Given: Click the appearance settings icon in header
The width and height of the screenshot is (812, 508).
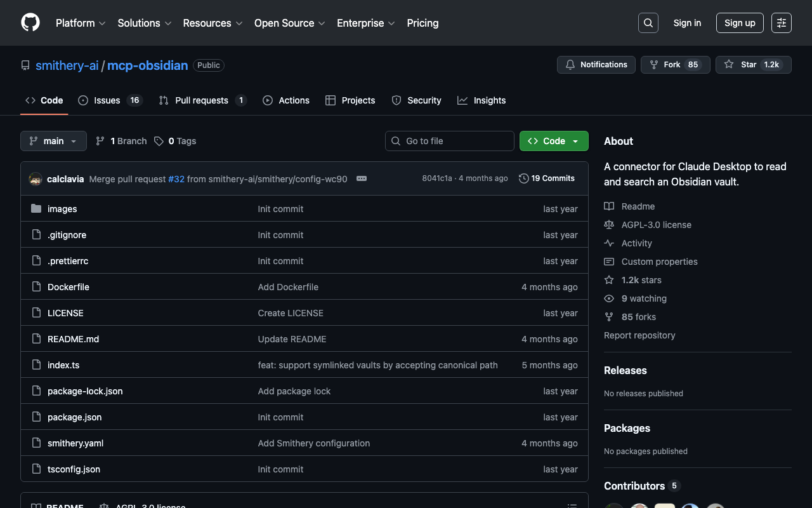Looking at the screenshot, I should [781, 23].
